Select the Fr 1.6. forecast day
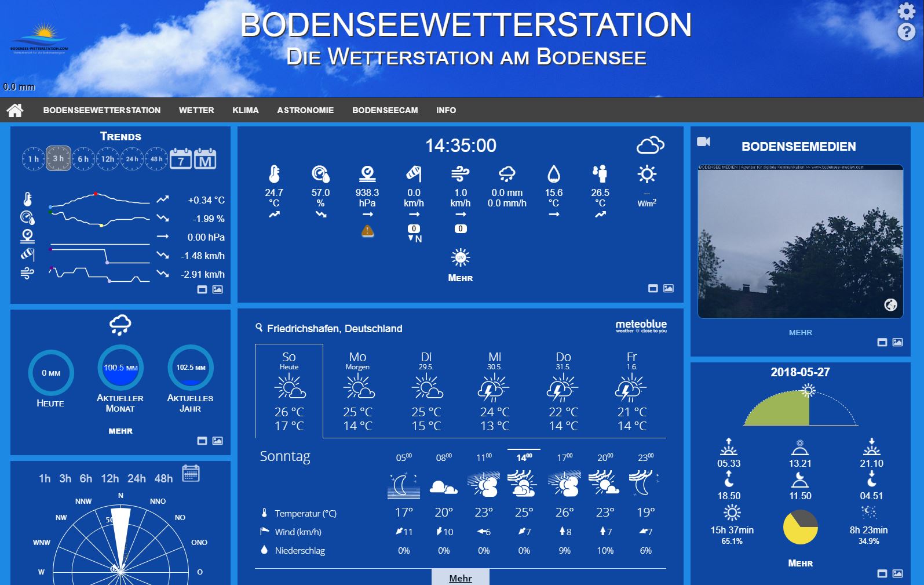Screen dimensions: 924x585 [631, 391]
